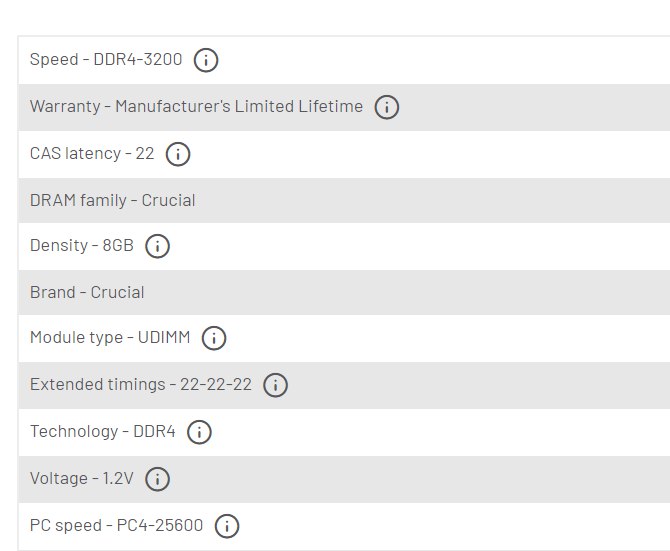Screen dimensions: 670x551
Task: Click the Extended timings 22-22-22 text
Action: coord(141,384)
